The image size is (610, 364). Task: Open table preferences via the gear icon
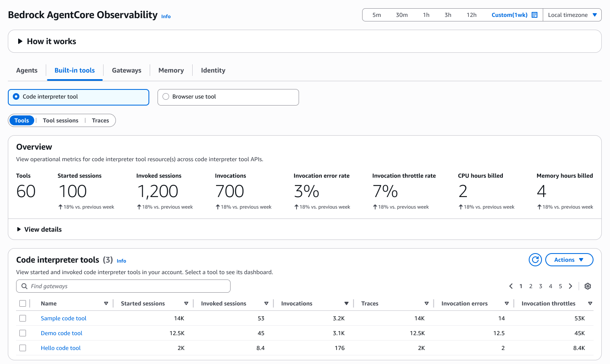click(587, 286)
